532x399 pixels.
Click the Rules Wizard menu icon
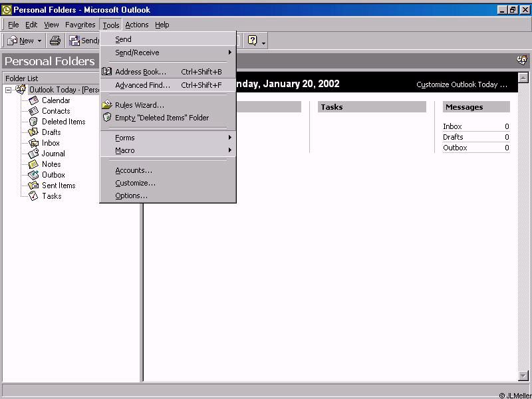[107, 105]
